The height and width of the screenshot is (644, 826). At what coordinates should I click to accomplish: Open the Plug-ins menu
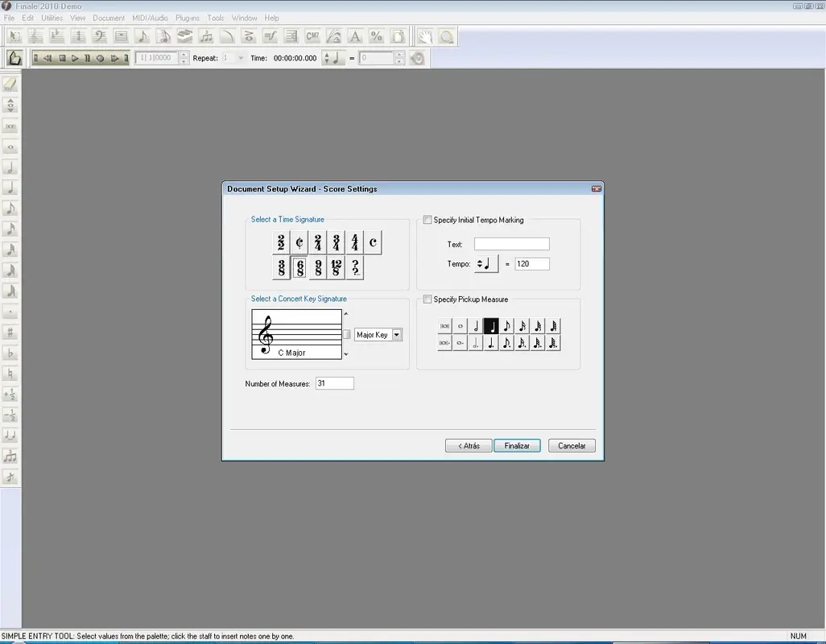[188, 18]
